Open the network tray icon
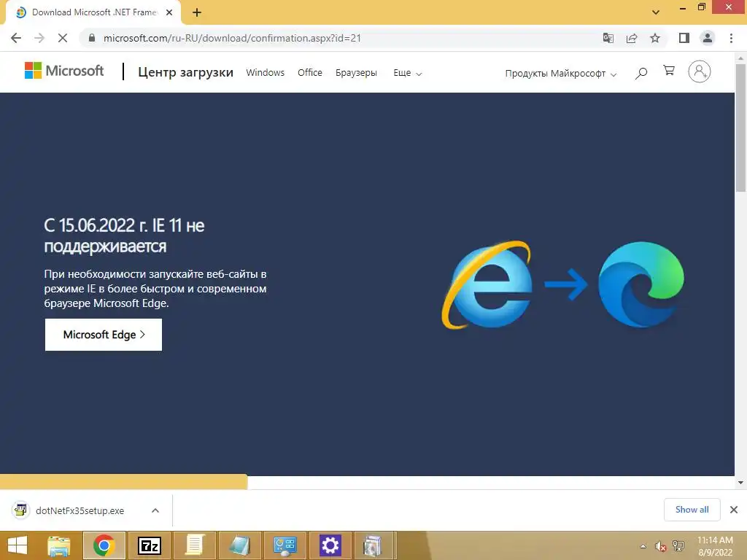747x560 pixels. click(678, 546)
